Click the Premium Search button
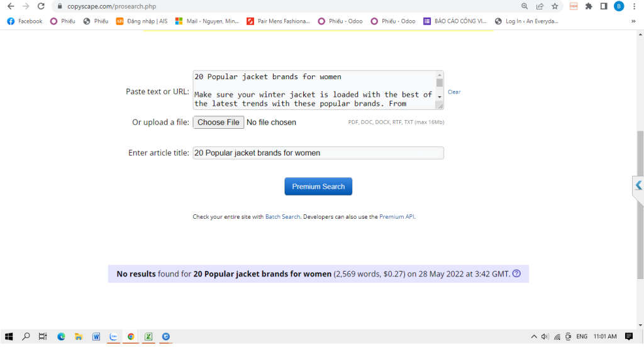Screen dimensions: 644x362 coord(318,187)
